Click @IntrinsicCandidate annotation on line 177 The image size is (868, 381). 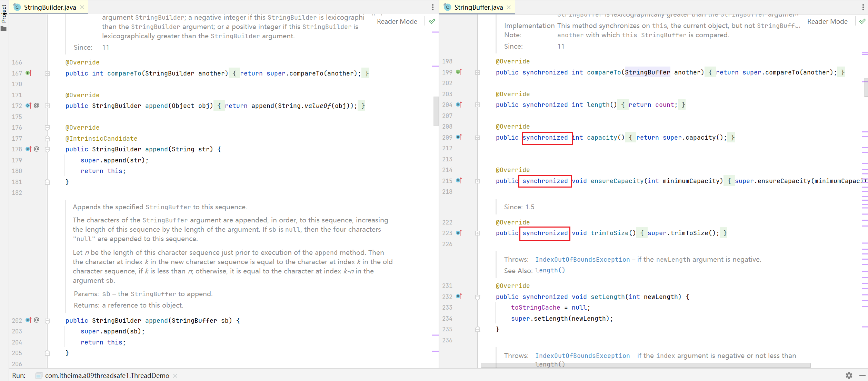click(101, 139)
